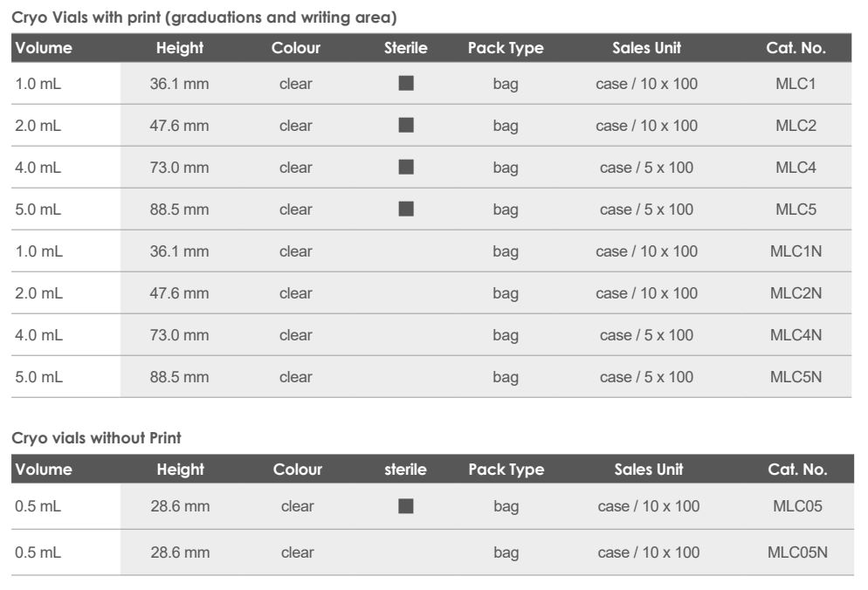Click the 'Cryo vials without Print' heading
The height and width of the screenshot is (590, 868).
coord(97,438)
